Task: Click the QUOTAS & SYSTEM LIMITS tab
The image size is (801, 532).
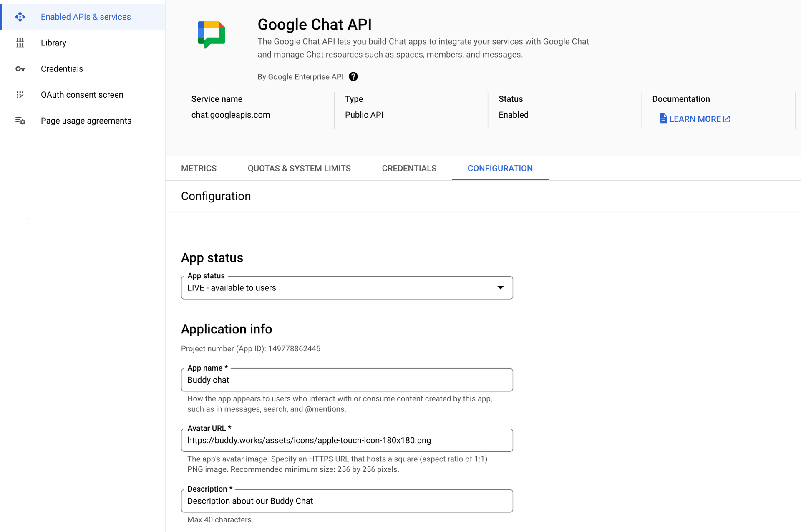Action: [299, 168]
